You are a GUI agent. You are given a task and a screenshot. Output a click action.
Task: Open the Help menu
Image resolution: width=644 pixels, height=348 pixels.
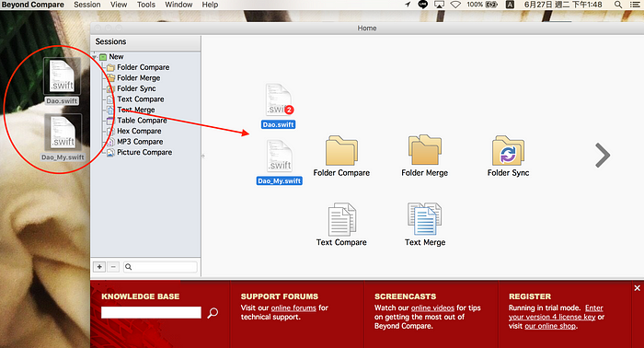coord(210,5)
